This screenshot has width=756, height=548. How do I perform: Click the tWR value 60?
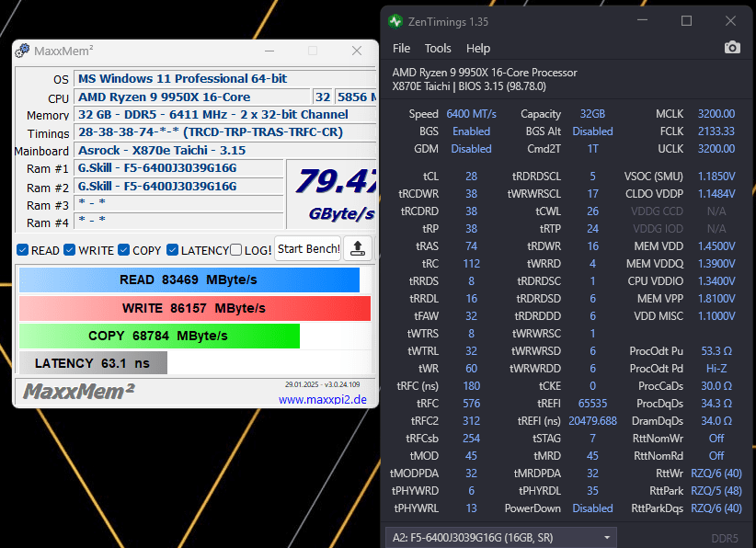pyautogui.click(x=471, y=368)
